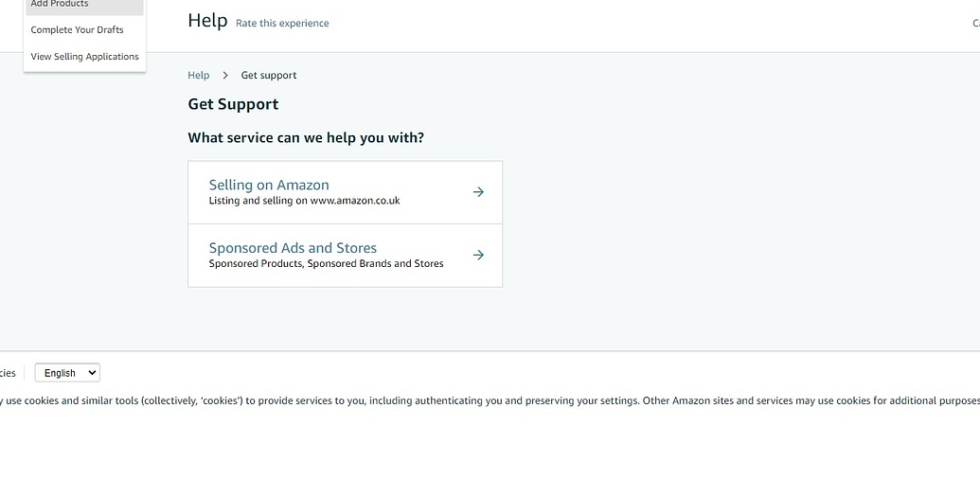The width and height of the screenshot is (980, 497).
Task: Open Sponsored Ads and Stores title link
Action: point(293,248)
